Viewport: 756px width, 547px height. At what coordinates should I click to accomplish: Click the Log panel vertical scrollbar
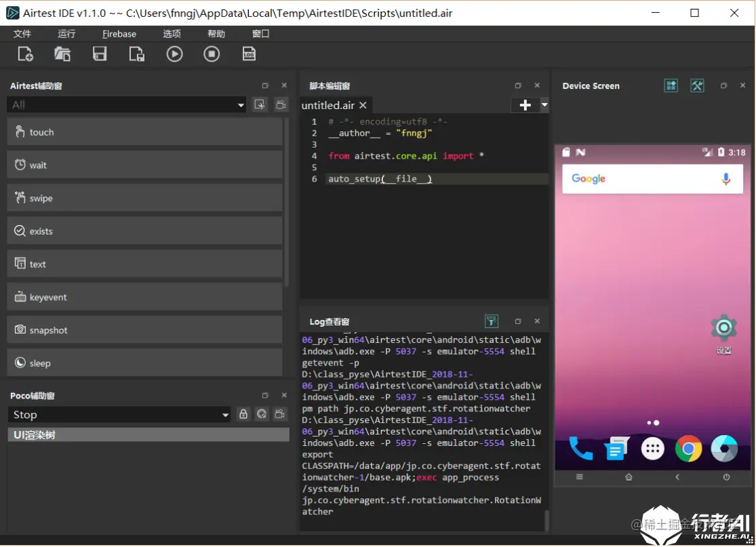pyautogui.click(x=546, y=521)
